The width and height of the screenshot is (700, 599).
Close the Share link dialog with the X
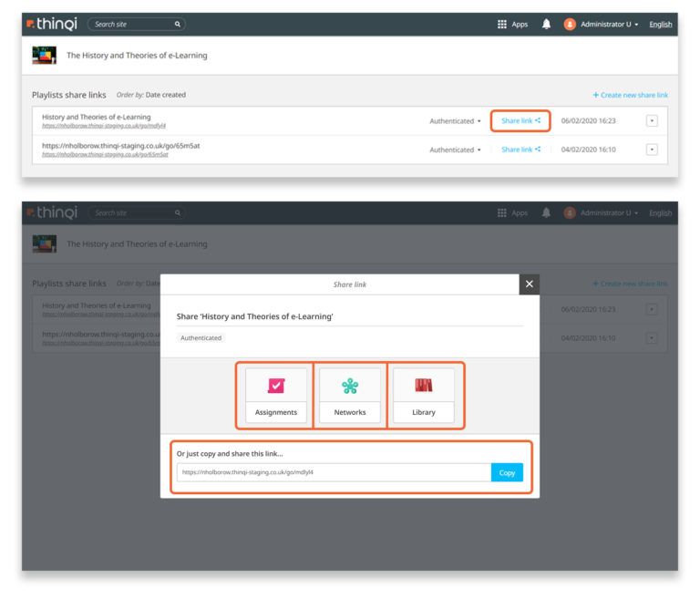click(x=529, y=284)
